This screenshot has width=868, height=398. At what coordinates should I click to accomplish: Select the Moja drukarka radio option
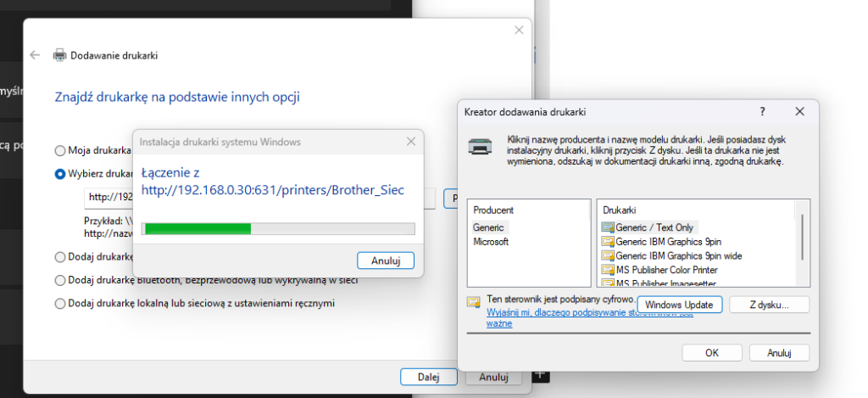pos(60,151)
